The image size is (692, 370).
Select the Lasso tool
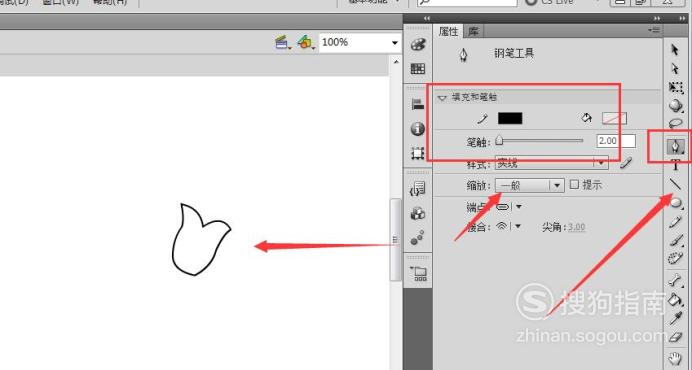pyautogui.click(x=676, y=123)
